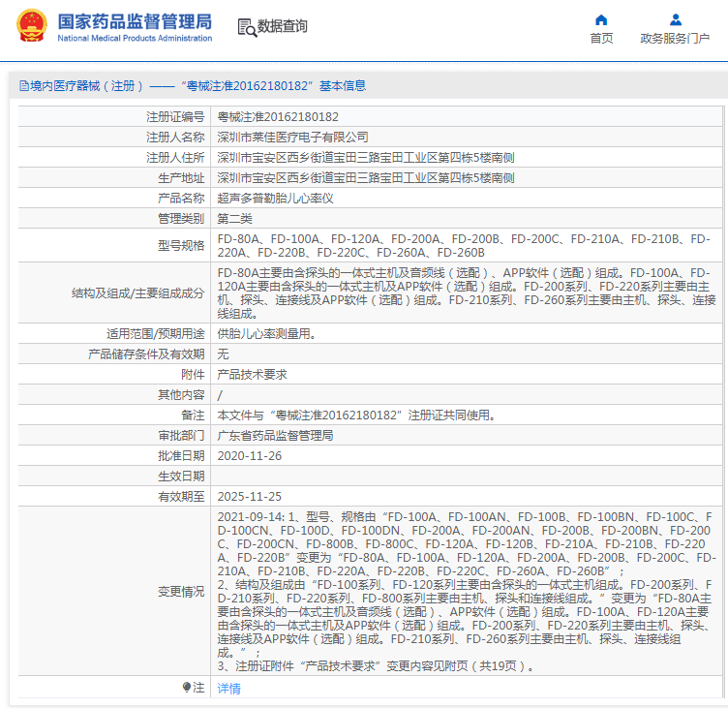
Task: Click registrant name 深圳市莱佳医疗电子有限公司
Action: pyautogui.click(x=293, y=137)
